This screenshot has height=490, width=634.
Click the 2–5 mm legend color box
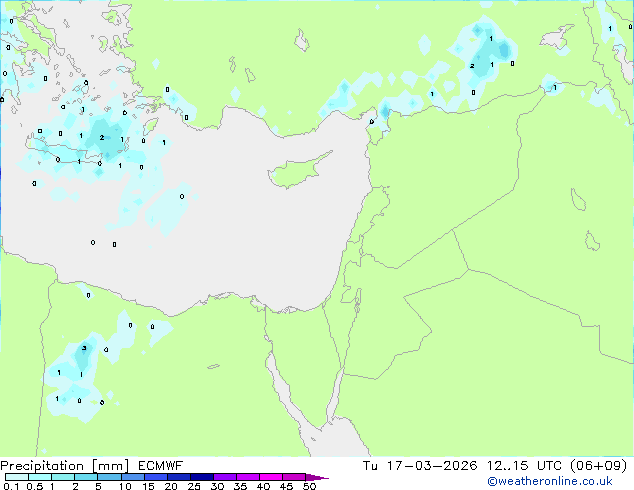(86, 477)
